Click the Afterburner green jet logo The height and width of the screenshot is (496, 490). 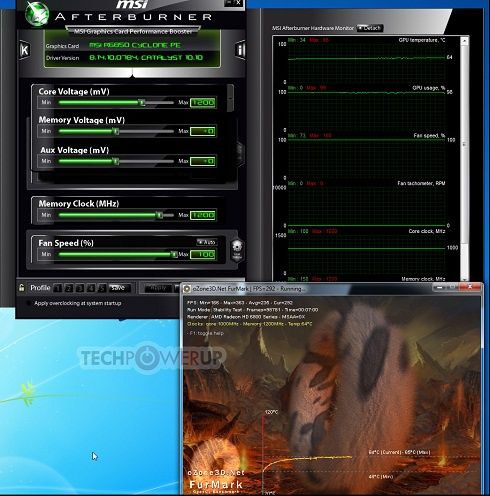(x=37, y=14)
